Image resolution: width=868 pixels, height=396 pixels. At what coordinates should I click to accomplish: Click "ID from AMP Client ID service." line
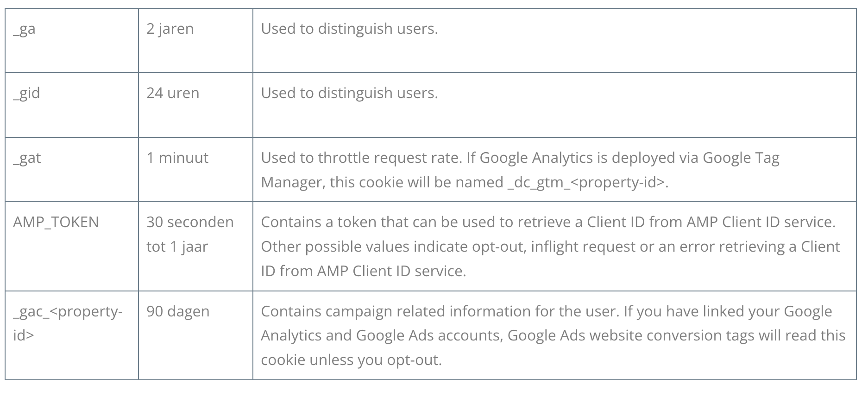pos(363,271)
